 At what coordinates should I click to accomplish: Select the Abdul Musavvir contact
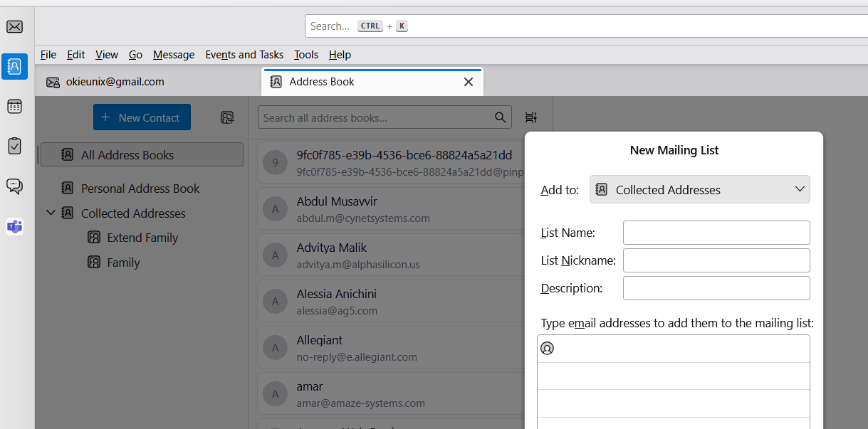coord(392,209)
